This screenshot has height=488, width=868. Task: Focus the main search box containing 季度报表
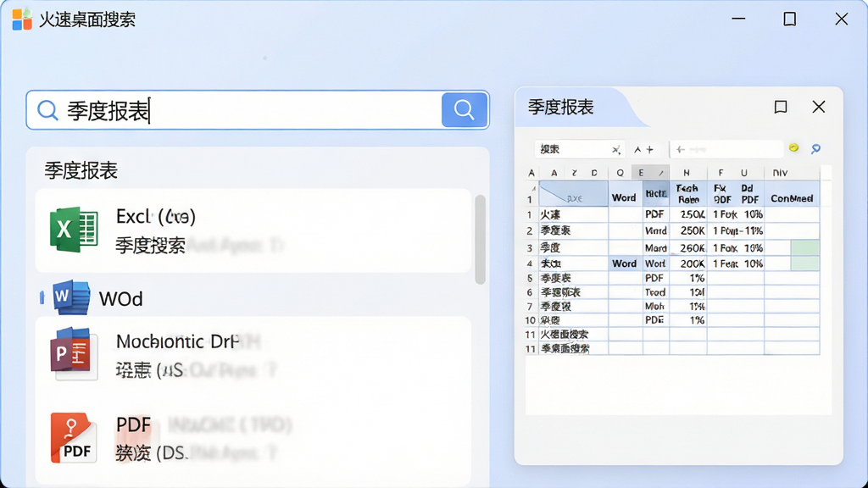pos(258,110)
